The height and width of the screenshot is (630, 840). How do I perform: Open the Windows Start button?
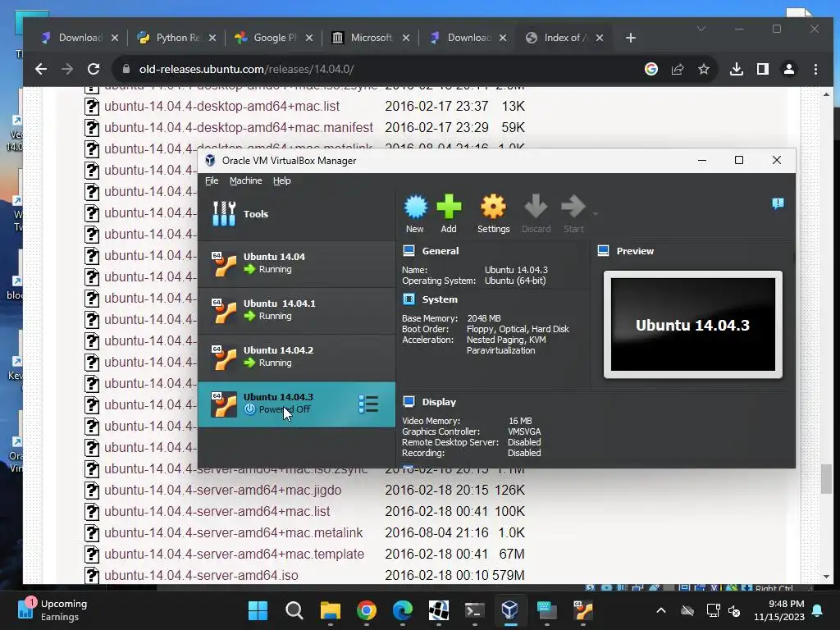pyautogui.click(x=258, y=610)
